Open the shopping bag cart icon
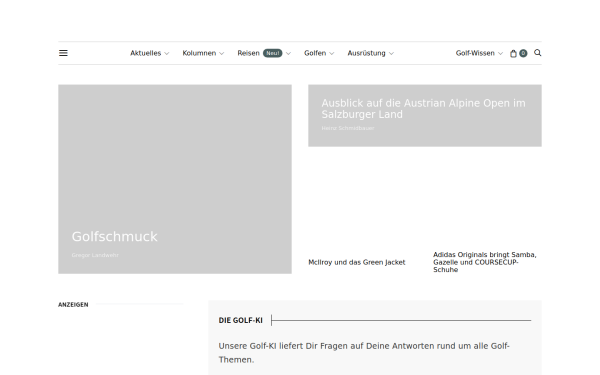 (514, 54)
